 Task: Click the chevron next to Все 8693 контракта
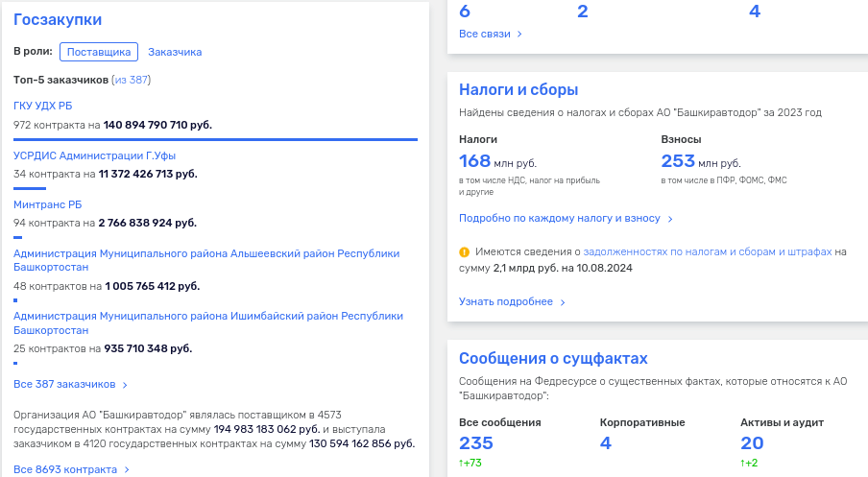click(127, 470)
